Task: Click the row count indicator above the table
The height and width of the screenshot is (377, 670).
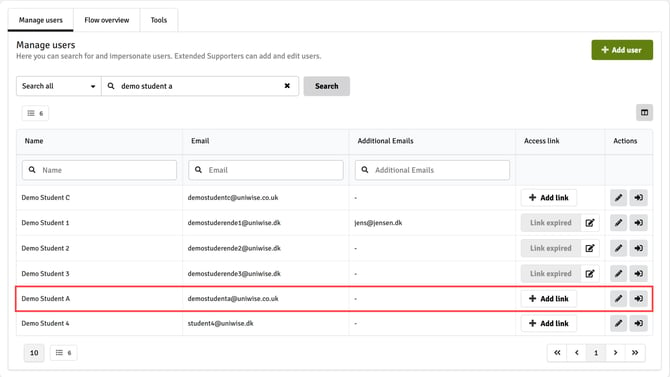Action: pyautogui.click(x=35, y=113)
